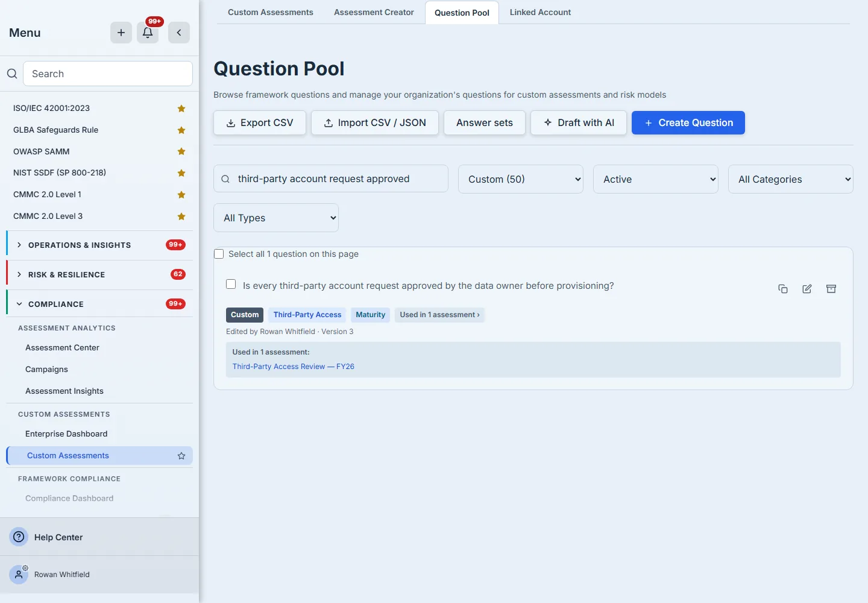Viewport: 868px width, 603px height.
Task: Expand Operations & Insights section
Action: 100,245
